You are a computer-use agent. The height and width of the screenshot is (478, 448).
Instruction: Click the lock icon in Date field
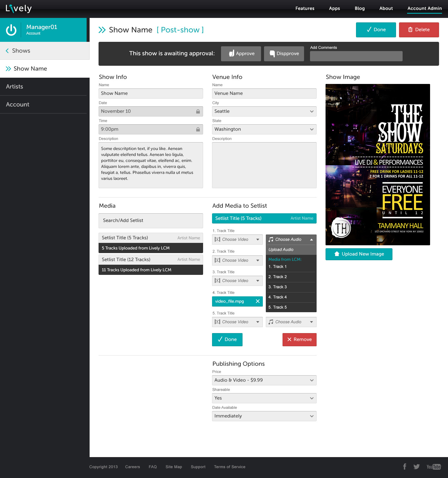[198, 111]
